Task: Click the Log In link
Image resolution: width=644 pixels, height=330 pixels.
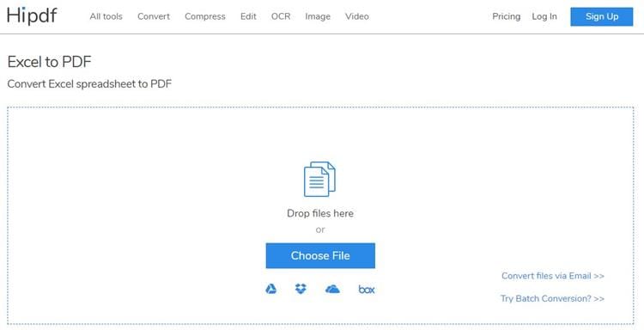Action: pyautogui.click(x=544, y=16)
